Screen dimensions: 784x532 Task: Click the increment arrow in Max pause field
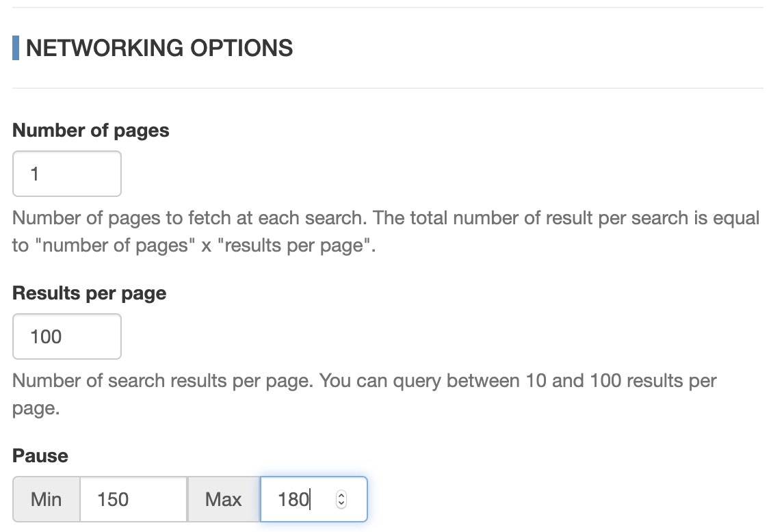(341, 495)
